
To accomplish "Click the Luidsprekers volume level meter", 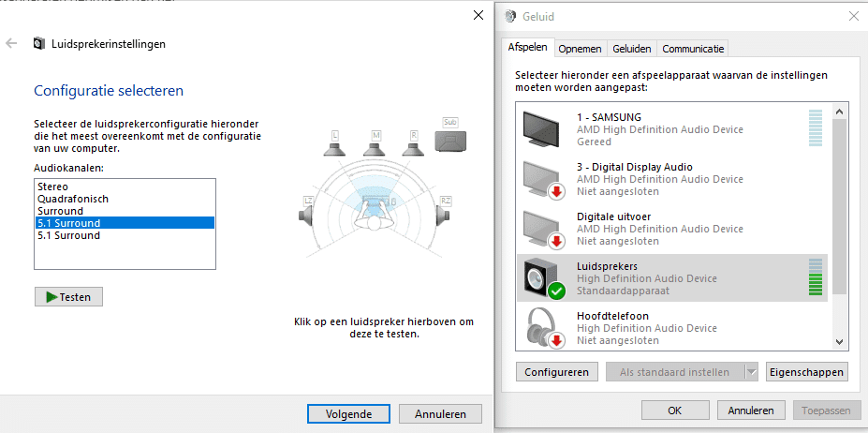I will point(816,277).
